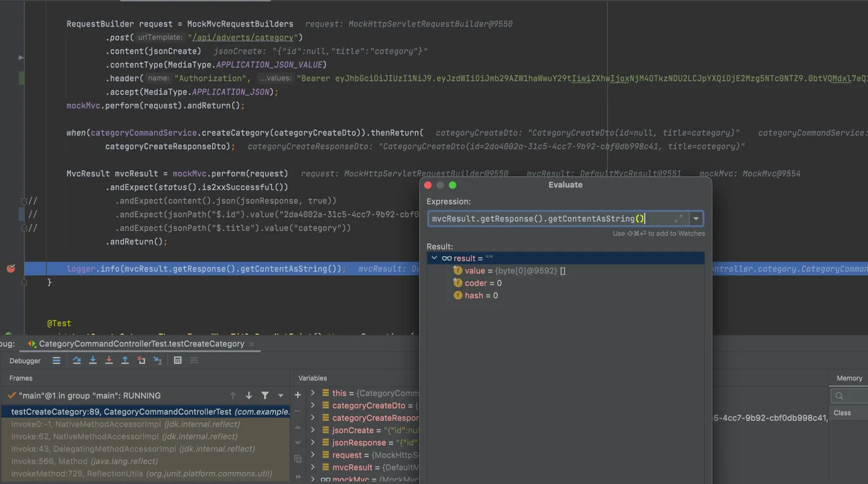Open the thread selector dropdown arrow
The image size is (868, 484).
tap(280, 395)
